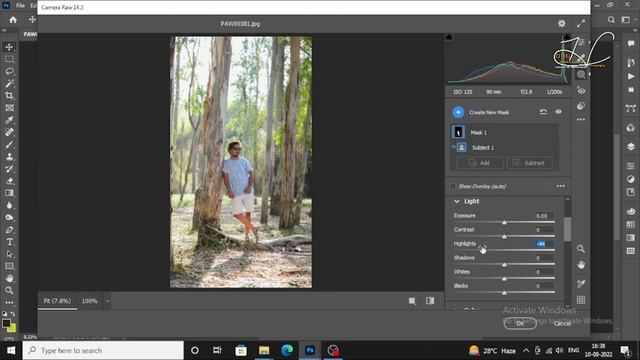This screenshot has width=640, height=360.
Task: Toggle the color sampler tool in Camera Raw
Action: pyautogui.click(x=581, y=284)
